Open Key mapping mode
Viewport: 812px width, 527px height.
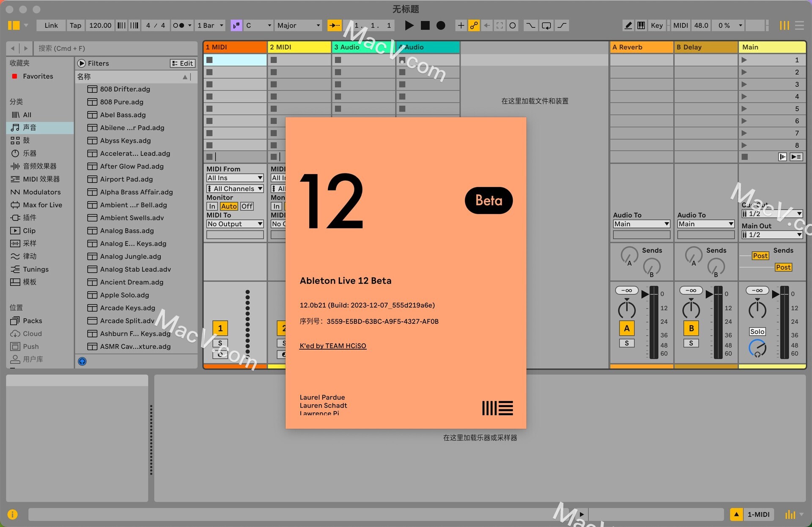coord(657,25)
